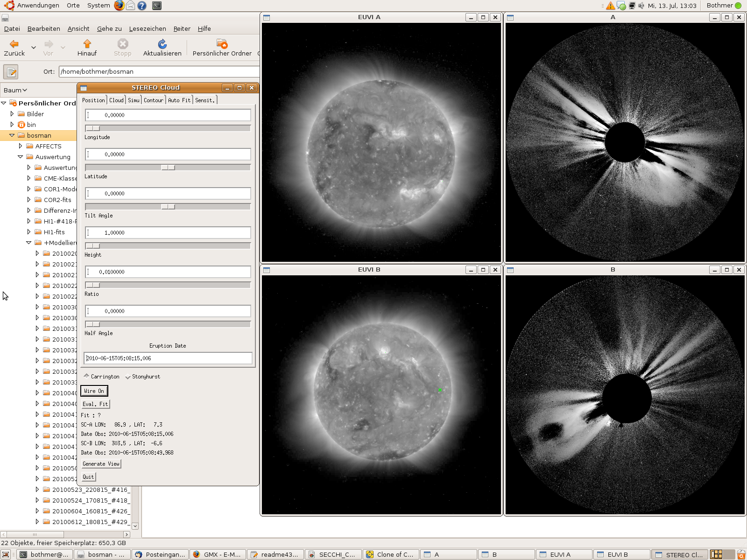
Task: Open STEREO Cloud window menu icon
Action: [84, 88]
